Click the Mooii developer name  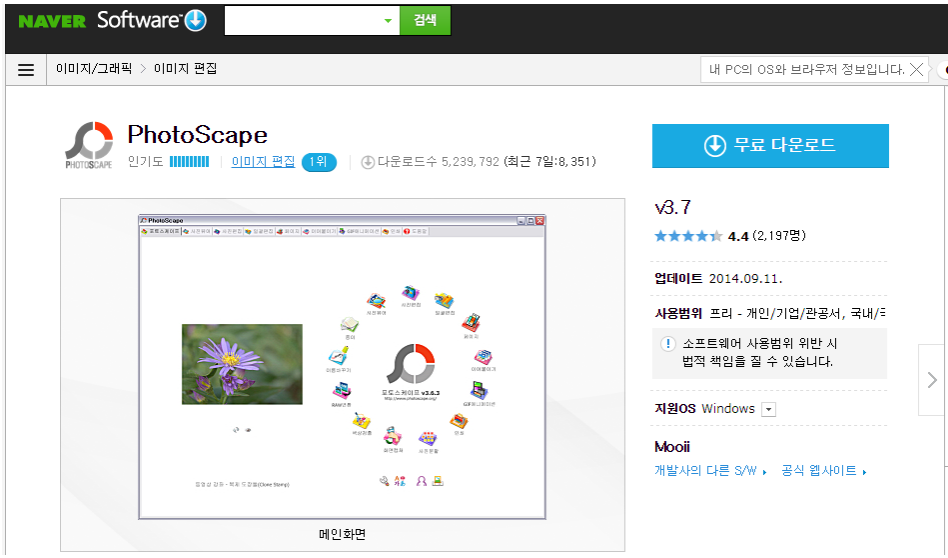672,447
